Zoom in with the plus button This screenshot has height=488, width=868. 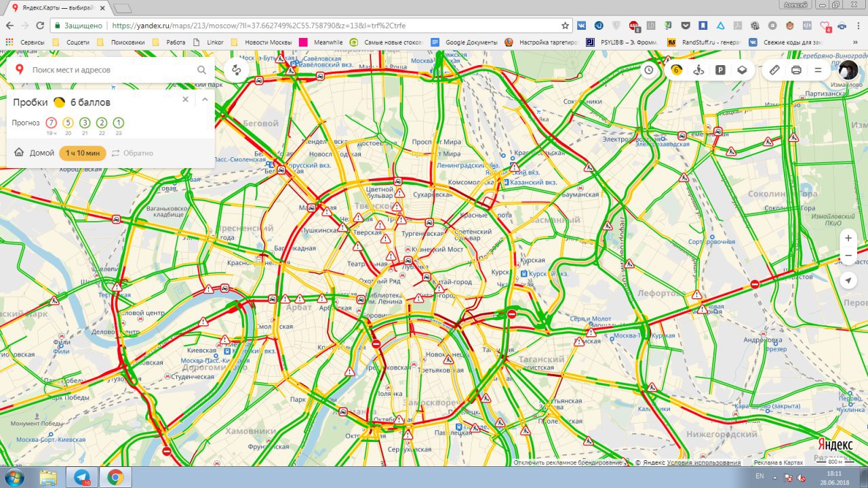848,238
